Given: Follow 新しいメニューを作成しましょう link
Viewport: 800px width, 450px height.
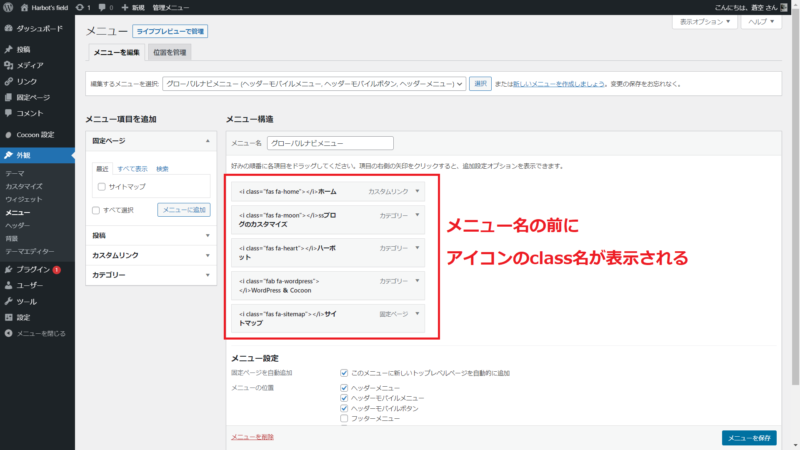Looking at the screenshot, I should tap(559, 84).
